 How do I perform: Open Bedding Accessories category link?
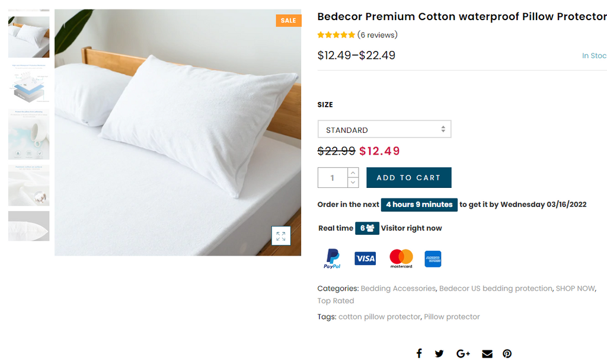pos(398,289)
